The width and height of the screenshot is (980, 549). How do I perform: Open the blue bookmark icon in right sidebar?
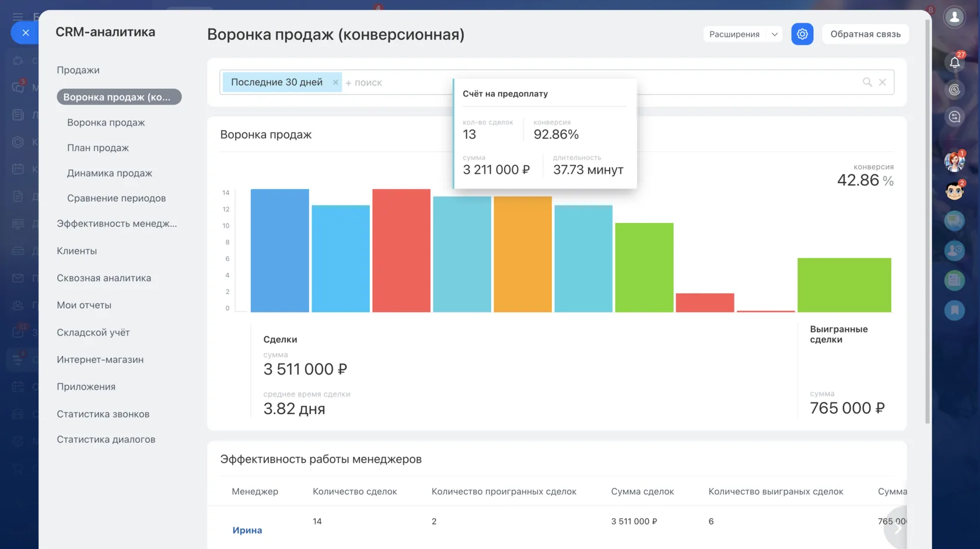(x=954, y=310)
